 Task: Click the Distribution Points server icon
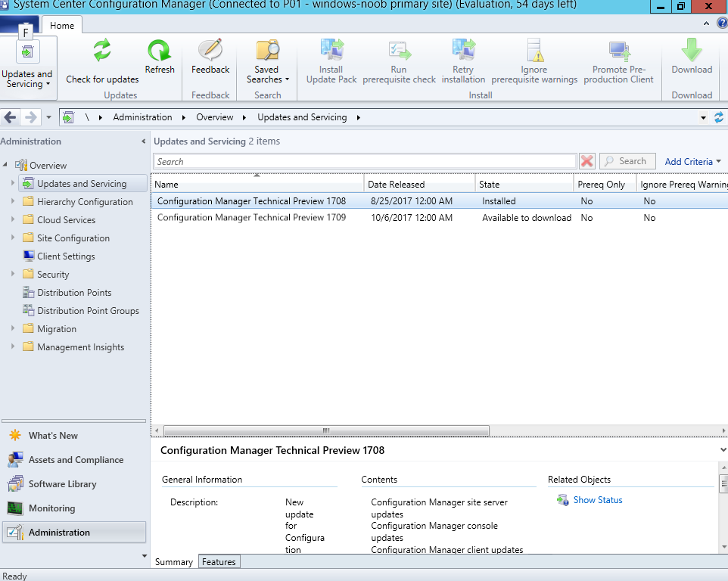pos(28,292)
